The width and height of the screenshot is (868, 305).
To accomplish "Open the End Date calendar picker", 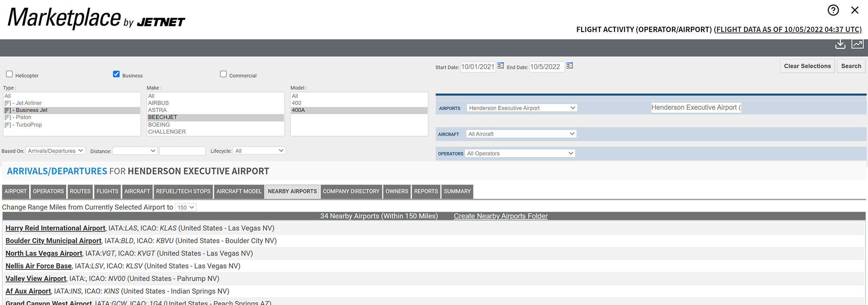I will point(569,66).
